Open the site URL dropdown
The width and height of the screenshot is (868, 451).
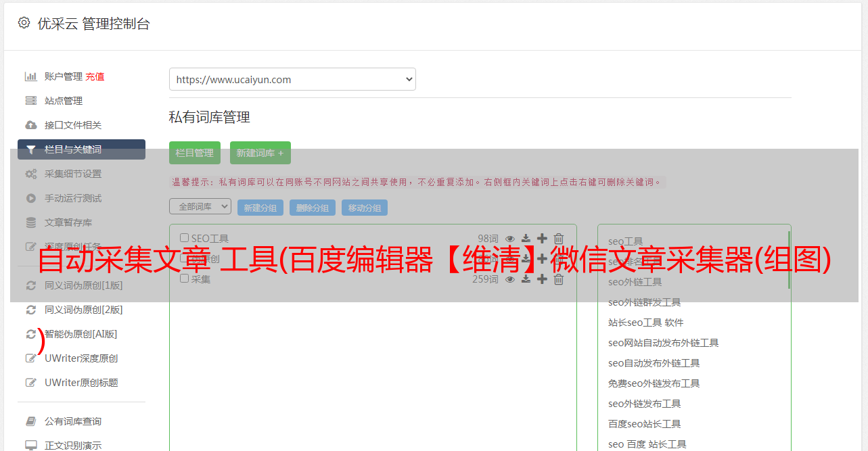coord(292,79)
